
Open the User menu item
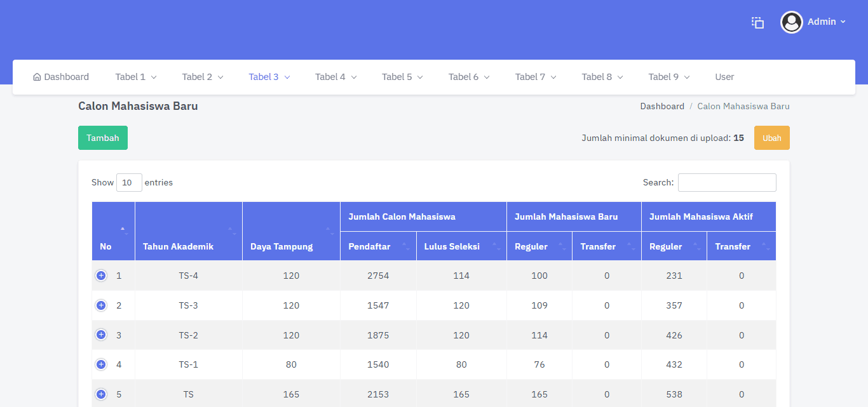(724, 77)
